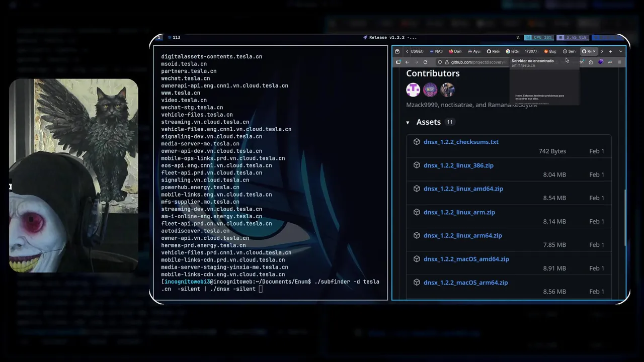Click the '742 Bytes' size text
Viewport: 644px width, 362px height.
[552, 151]
